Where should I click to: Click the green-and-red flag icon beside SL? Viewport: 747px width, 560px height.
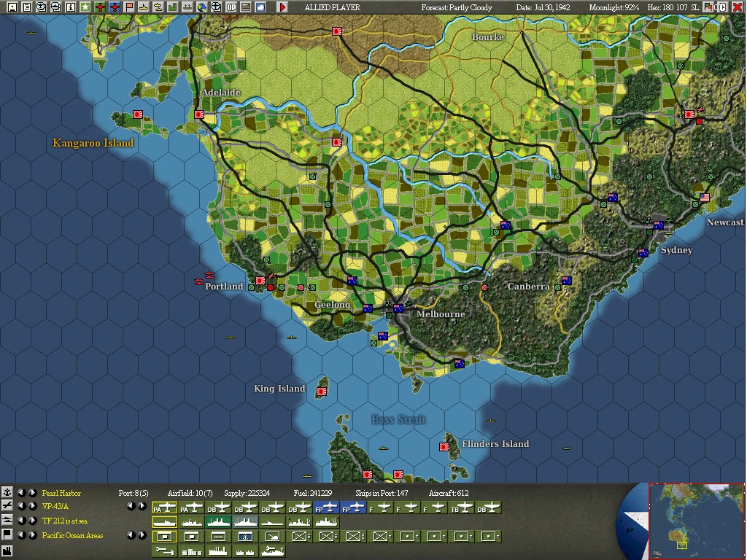(x=708, y=7)
